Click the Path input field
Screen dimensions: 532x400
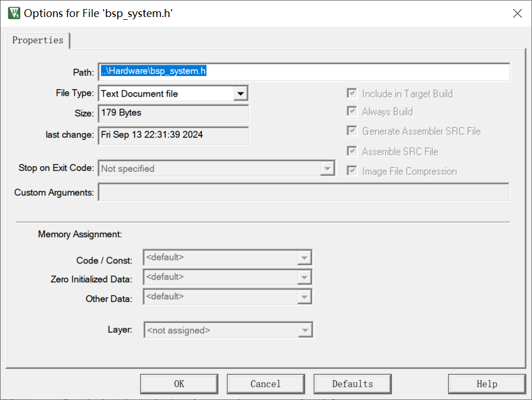(303, 71)
